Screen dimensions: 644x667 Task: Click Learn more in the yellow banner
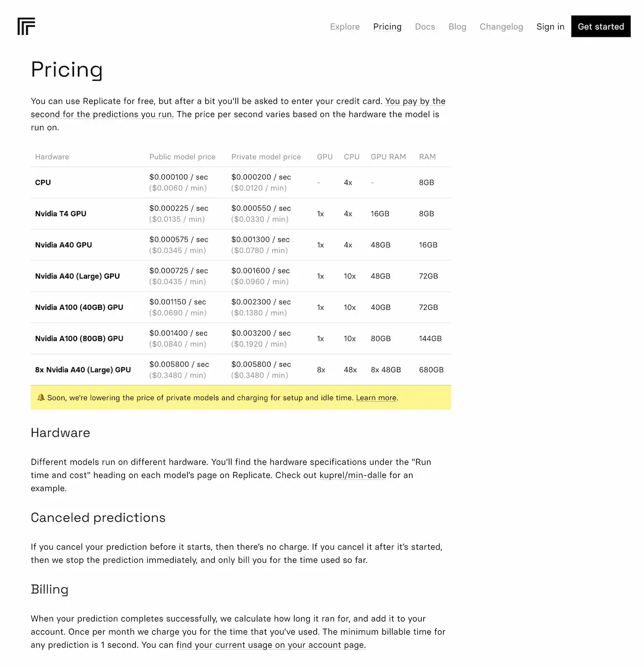tap(376, 398)
